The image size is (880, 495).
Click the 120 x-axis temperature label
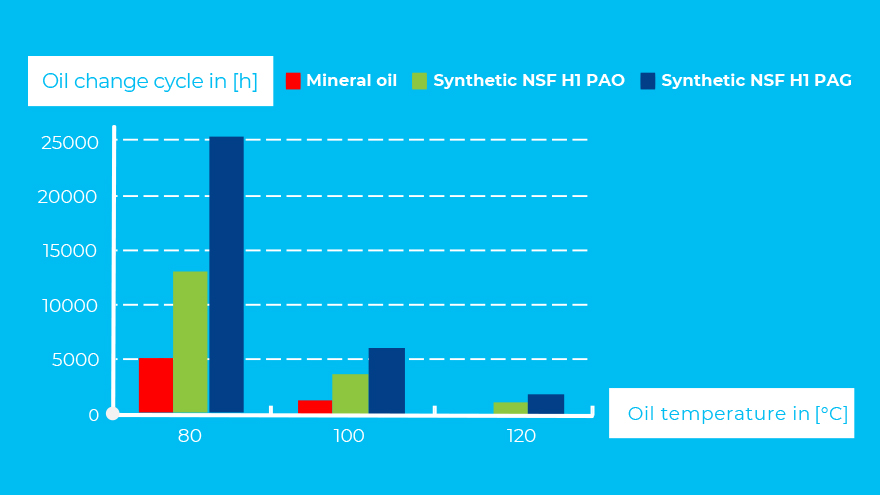click(521, 436)
